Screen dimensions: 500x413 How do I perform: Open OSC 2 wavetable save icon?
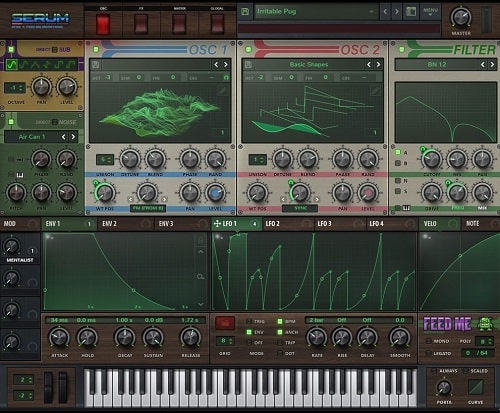248,64
